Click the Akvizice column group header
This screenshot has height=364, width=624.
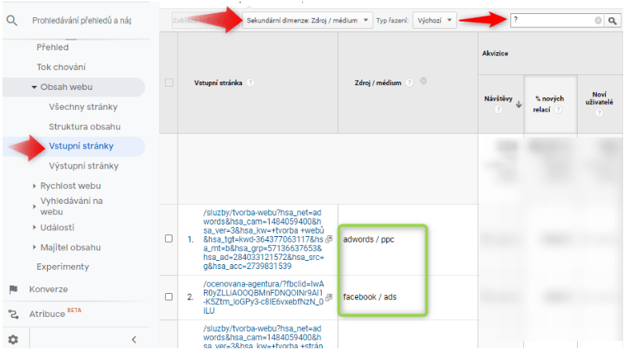coord(495,54)
